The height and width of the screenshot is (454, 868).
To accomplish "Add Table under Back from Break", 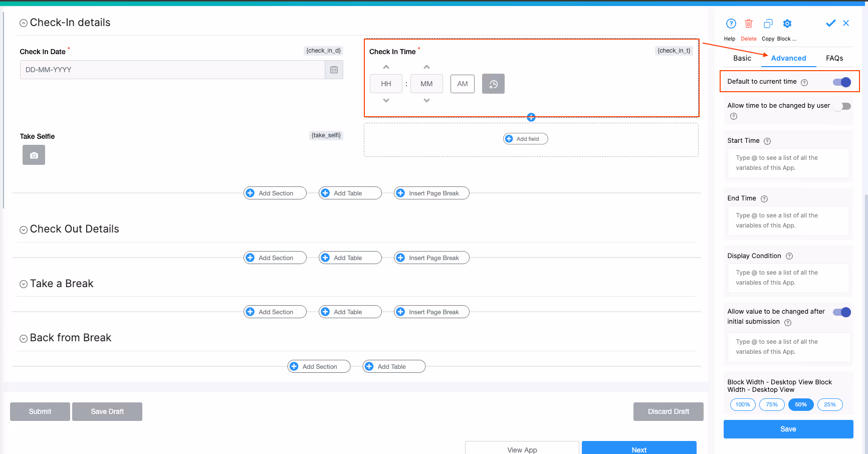I will tap(394, 366).
